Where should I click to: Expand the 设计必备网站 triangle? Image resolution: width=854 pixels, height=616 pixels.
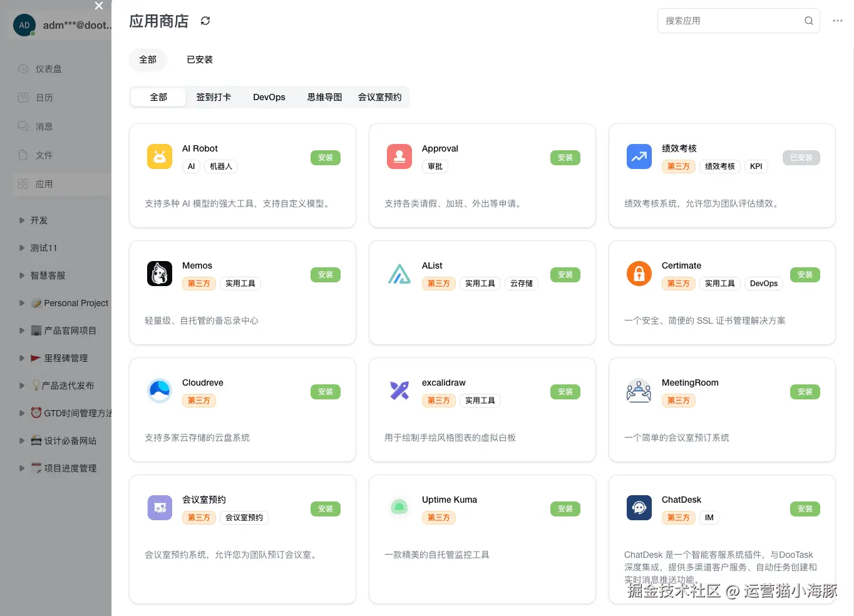click(x=22, y=441)
